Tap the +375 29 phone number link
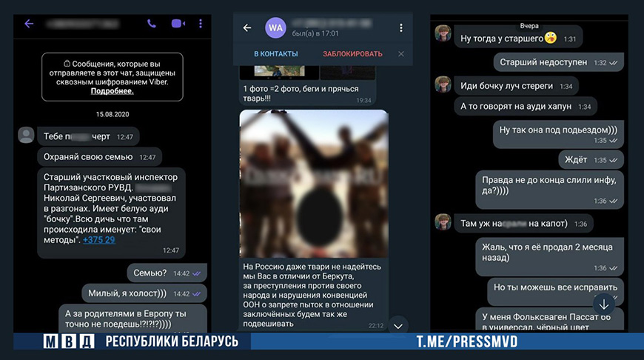The height and width of the screenshot is (360, 644). coord(98,239)
